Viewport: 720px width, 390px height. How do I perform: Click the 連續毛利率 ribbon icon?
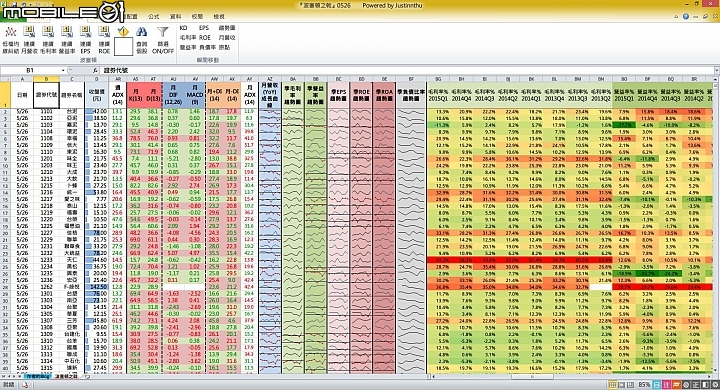(48, 40)
